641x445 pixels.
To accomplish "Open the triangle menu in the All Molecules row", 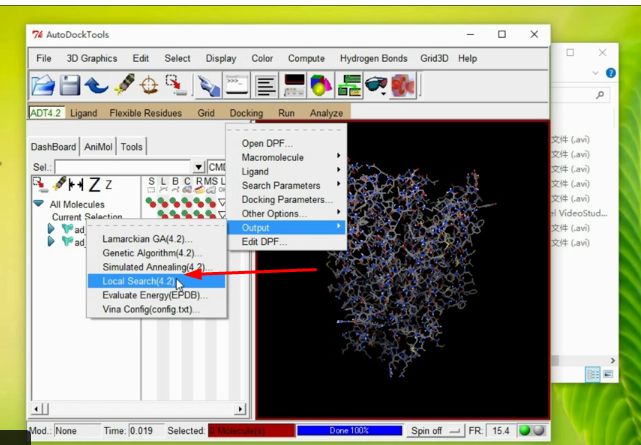I will click(221, 201).
